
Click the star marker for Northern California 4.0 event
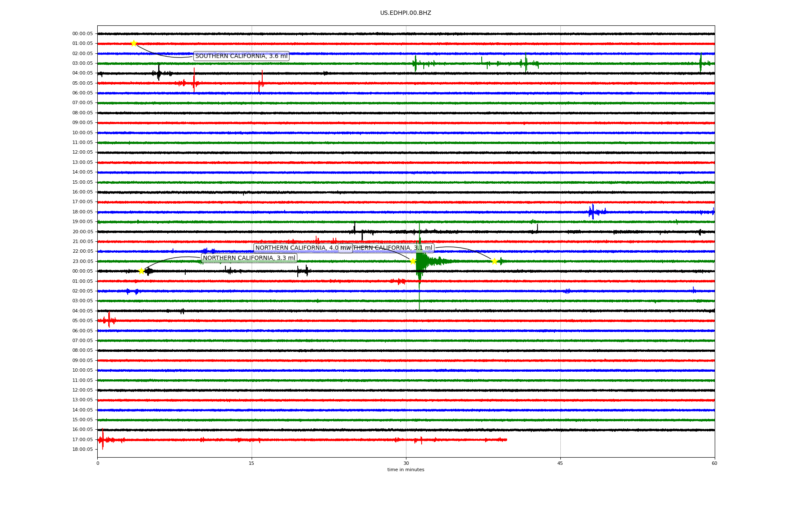[413, 261]
